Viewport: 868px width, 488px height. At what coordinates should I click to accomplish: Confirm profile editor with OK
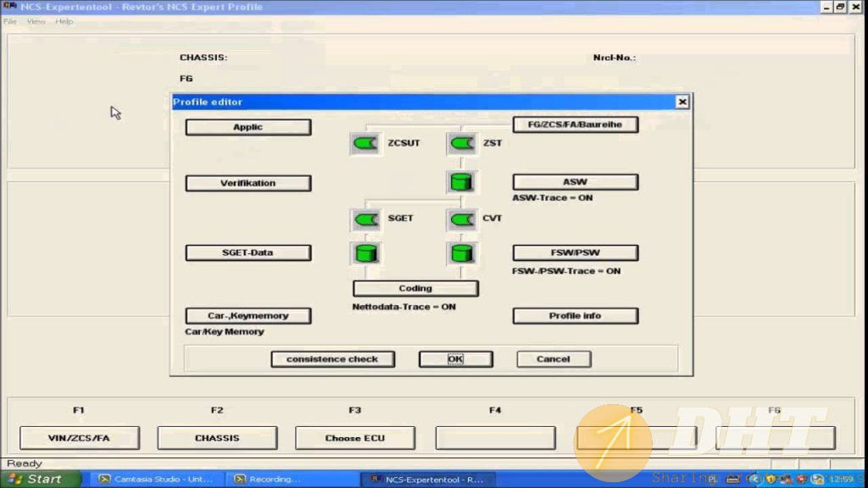point(455,359)
